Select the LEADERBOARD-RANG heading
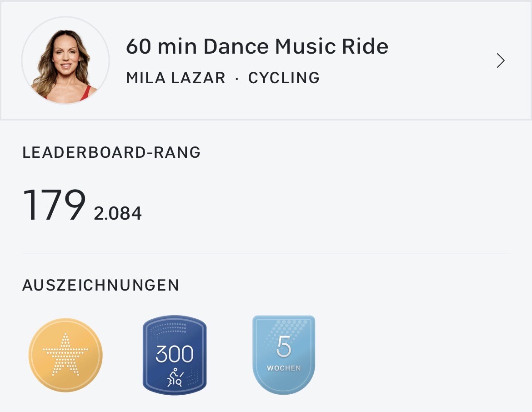The image size is (532, 412). (x=111, y=152)
